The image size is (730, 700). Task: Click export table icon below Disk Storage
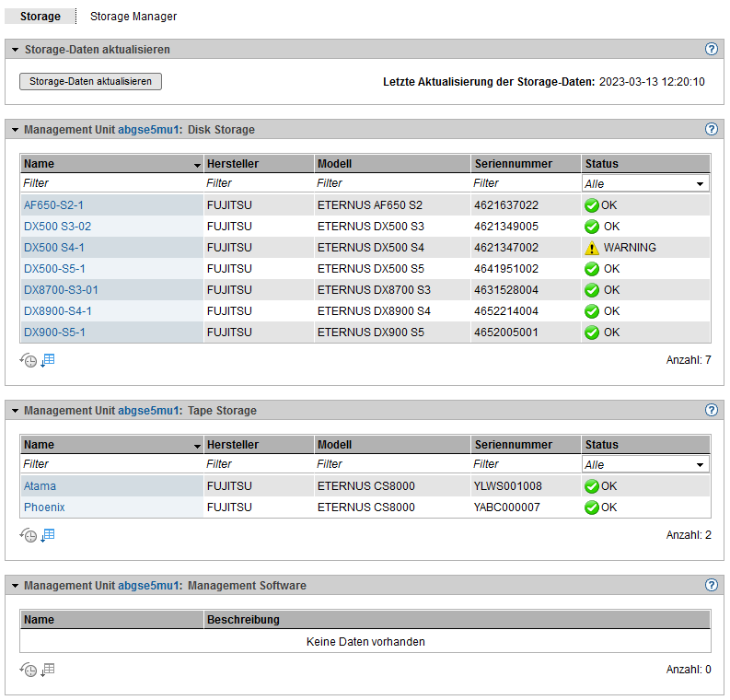[x=48, y=359]
